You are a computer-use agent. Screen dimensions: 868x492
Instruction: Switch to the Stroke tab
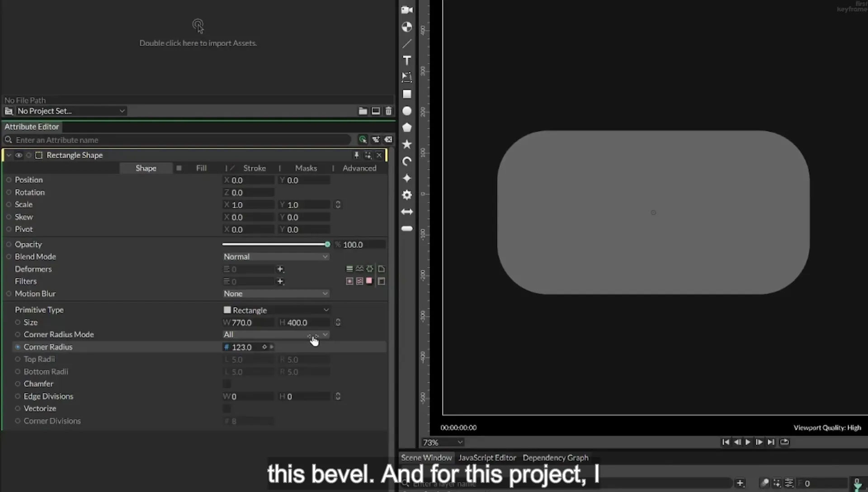255,168
